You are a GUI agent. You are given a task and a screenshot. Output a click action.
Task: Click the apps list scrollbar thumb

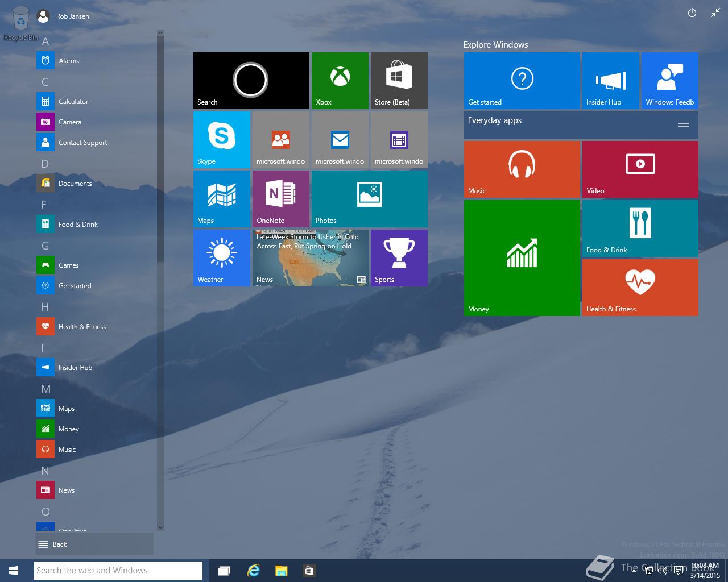pyautogui.click(x=160, y=149)
